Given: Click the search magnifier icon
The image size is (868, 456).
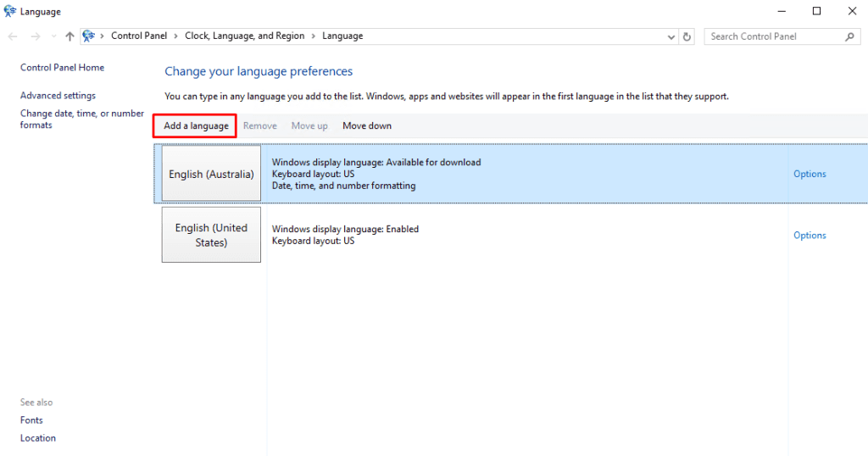Looking at the screenshot, I should click(849, 36).
